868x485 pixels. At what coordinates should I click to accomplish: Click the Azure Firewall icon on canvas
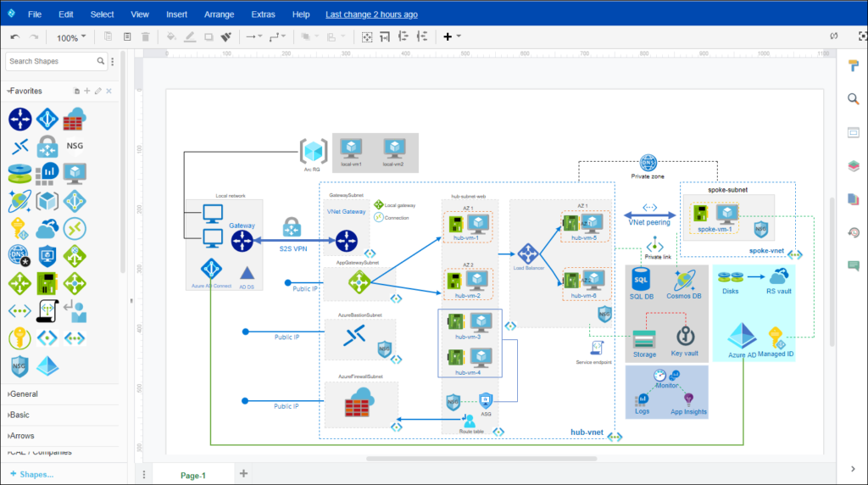click(360, 403)
